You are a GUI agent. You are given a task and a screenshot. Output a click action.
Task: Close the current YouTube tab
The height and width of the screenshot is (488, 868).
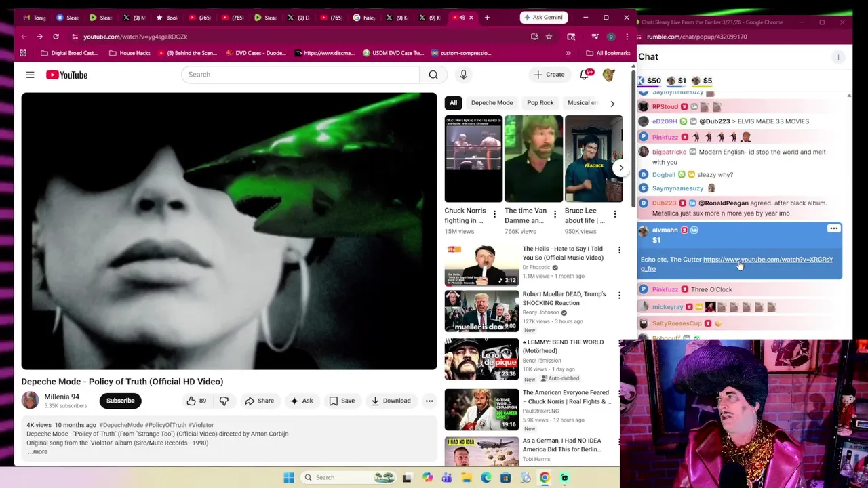473,18
